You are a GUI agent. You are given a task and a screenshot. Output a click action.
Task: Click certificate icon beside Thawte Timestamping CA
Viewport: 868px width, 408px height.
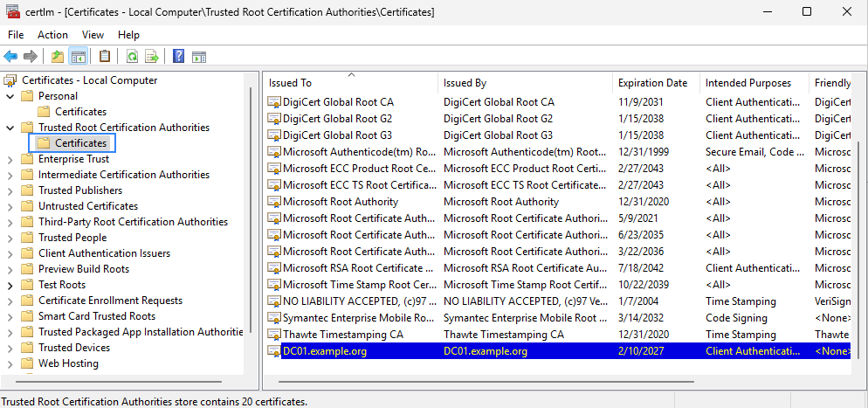[x=274, y=335]
